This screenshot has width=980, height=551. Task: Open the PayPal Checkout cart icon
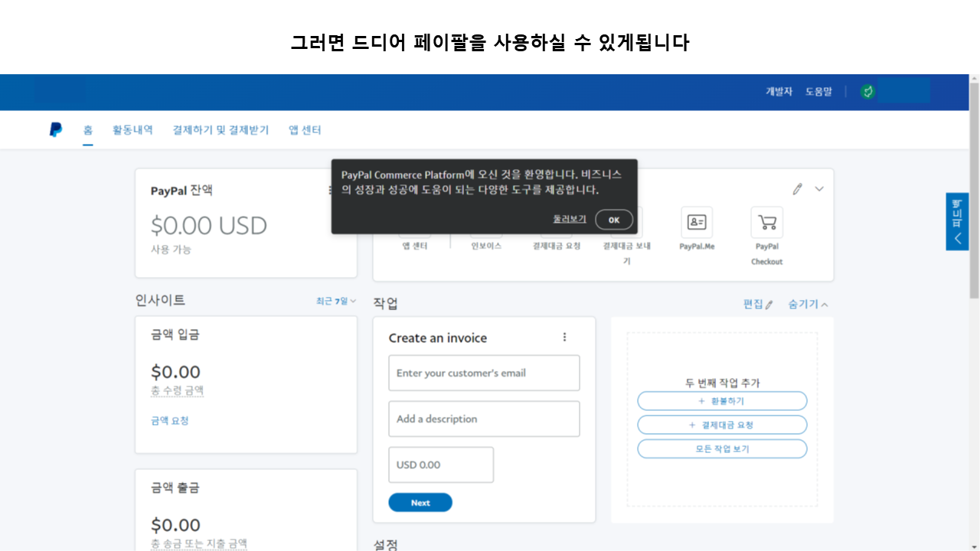coord(766,222)
